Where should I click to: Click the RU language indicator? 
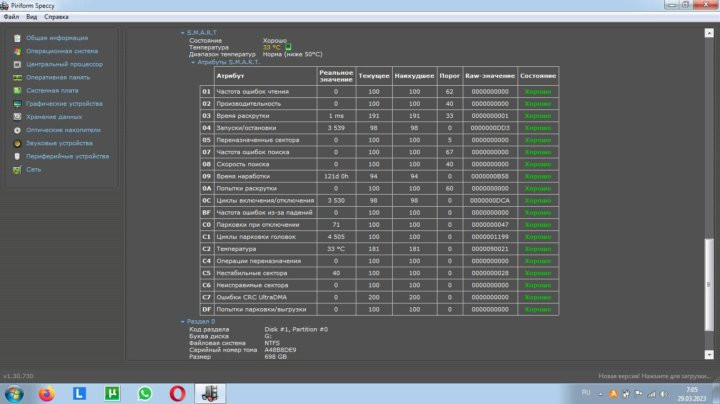(586, 393)
